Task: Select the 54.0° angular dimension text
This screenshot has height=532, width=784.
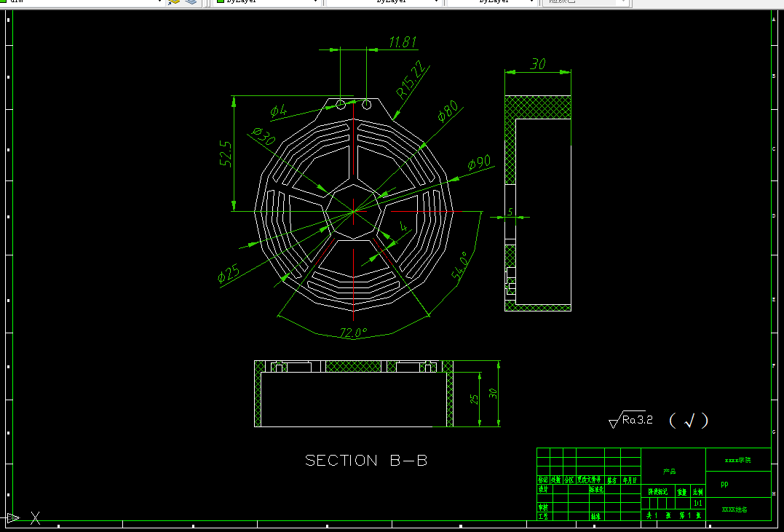Action: point(461,266)
